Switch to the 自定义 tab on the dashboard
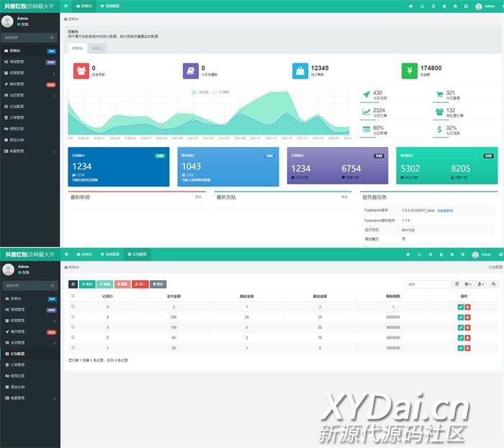This screenshot has width=504, height=448. [97, 48]
